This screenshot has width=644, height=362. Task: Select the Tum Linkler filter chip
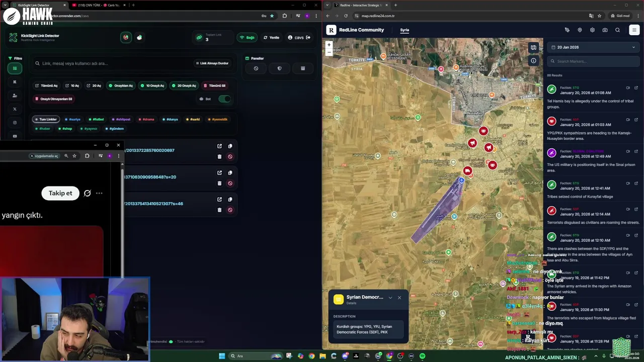tap(46, 120)
